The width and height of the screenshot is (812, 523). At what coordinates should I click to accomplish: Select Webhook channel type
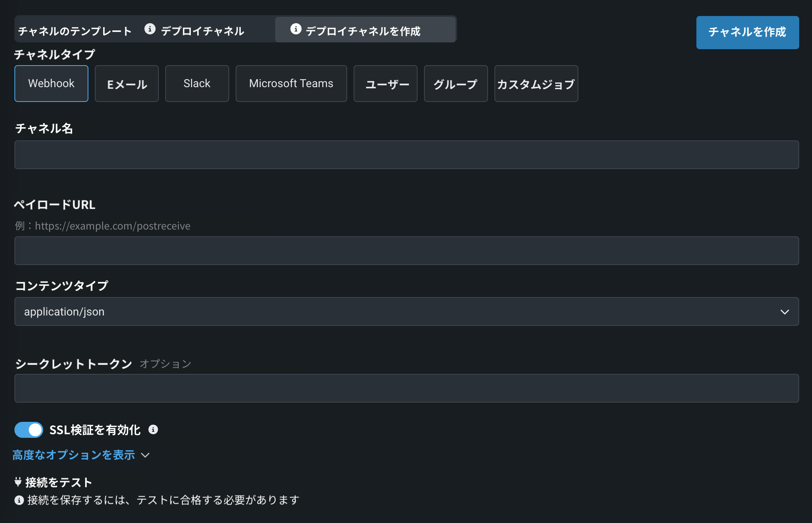click(x=51, y=84)
